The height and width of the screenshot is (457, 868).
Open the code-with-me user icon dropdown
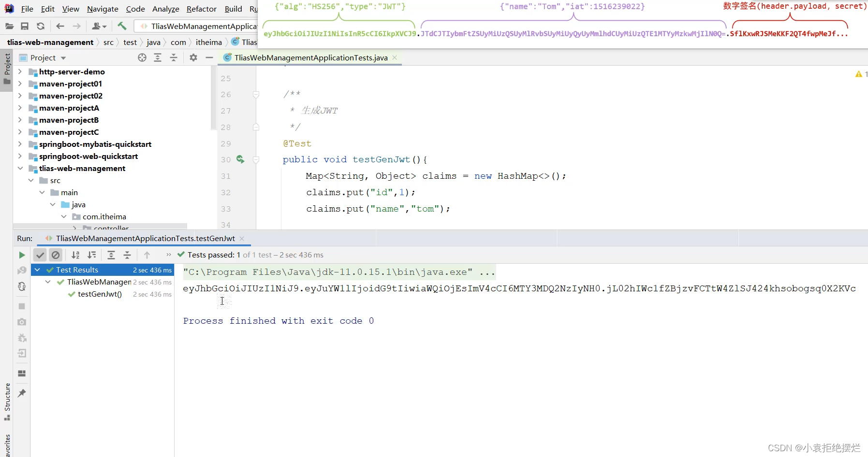[99, 26]
